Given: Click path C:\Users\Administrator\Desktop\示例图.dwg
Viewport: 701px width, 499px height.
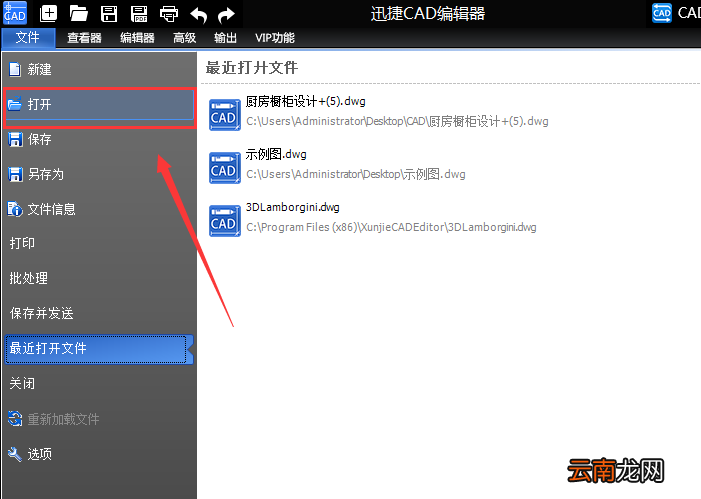Looking at the screenshot, I should pos(355,174).
